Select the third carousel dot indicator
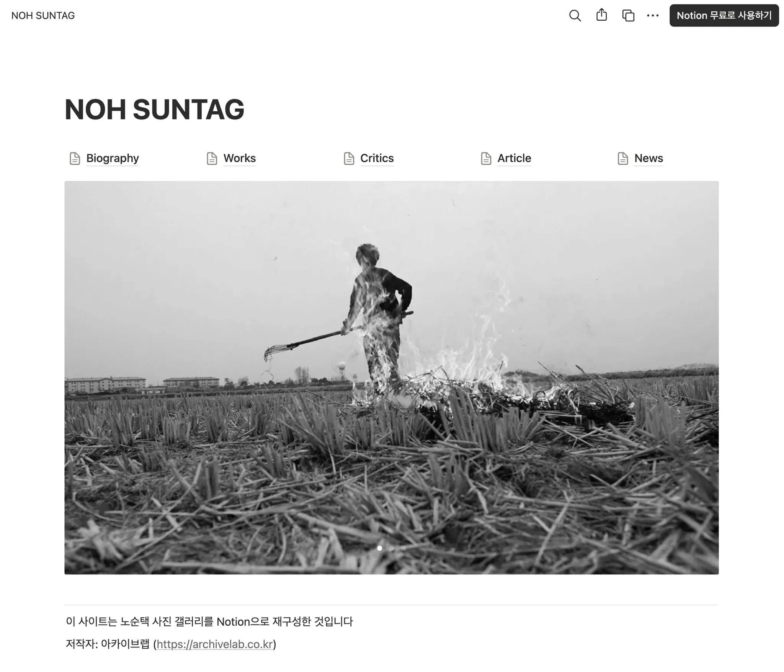Viewport: 784px width, 672px height. coord(403,548)
